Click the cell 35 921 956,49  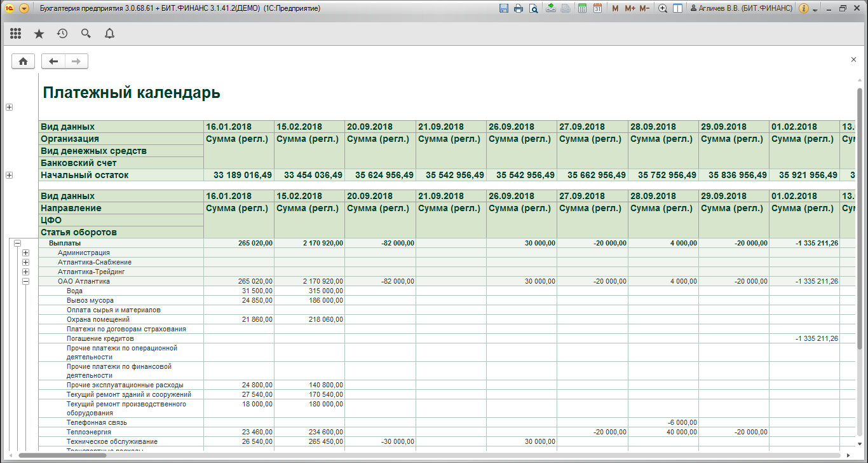pos(804,175)
